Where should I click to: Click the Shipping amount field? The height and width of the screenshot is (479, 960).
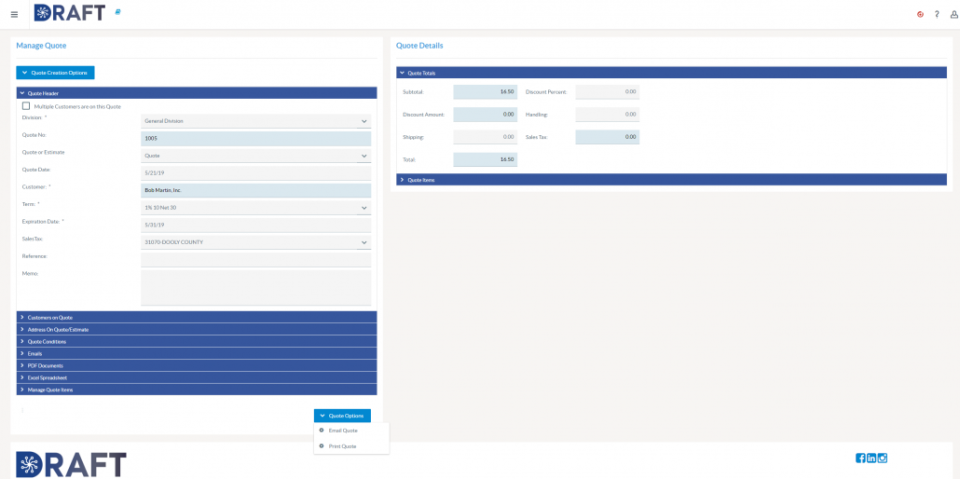coord(485,137)
